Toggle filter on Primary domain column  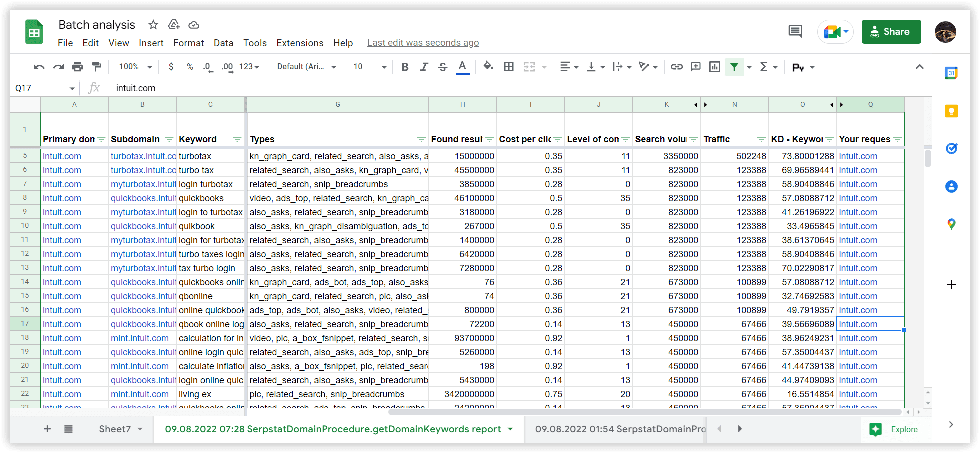[x=102, y=139]
